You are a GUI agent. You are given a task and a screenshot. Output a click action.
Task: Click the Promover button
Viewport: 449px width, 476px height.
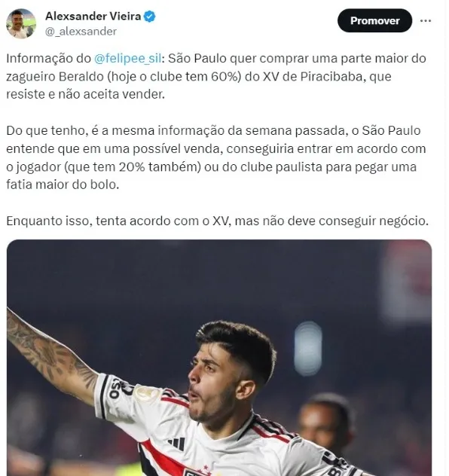(374, 20)
